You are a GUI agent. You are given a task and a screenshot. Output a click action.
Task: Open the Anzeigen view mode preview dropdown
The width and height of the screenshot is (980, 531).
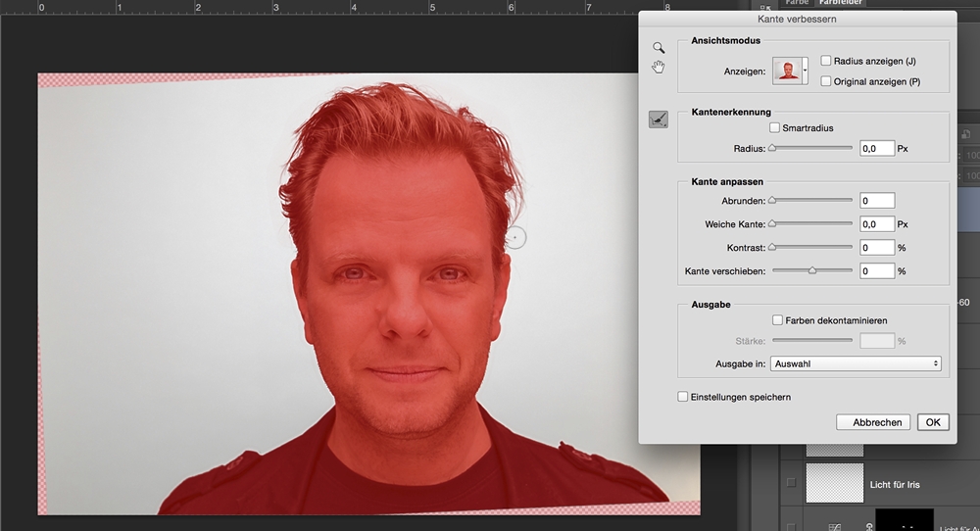coord(790,71)
